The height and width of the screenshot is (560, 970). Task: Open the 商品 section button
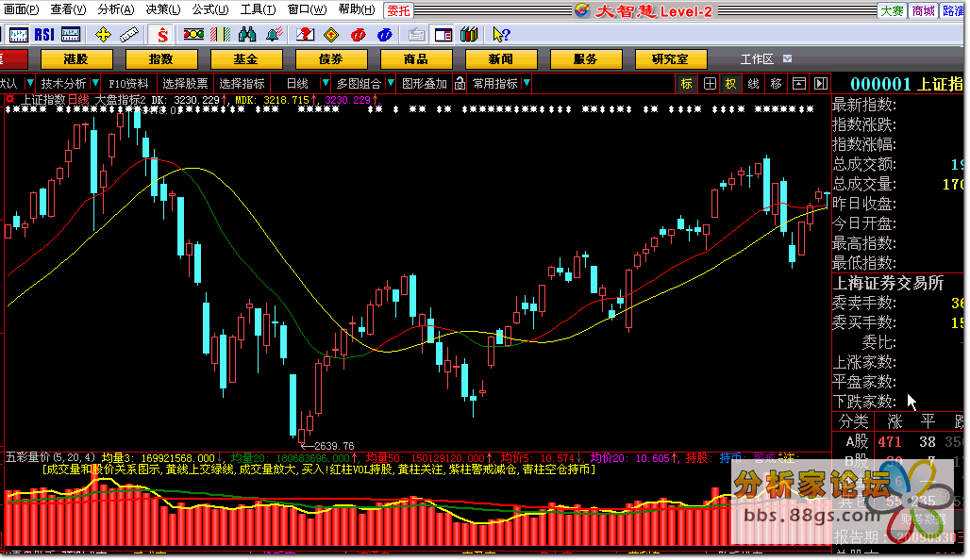[416, 59]
